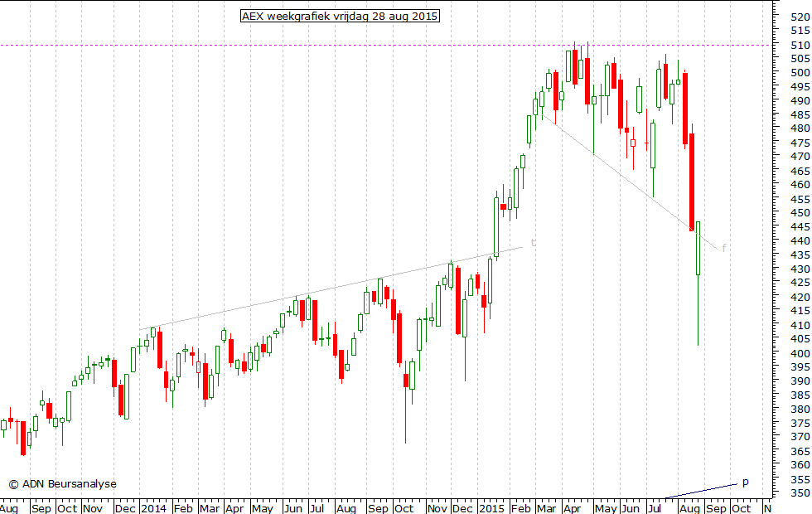Click the 470 price axis label

click(x=800, y=156)
